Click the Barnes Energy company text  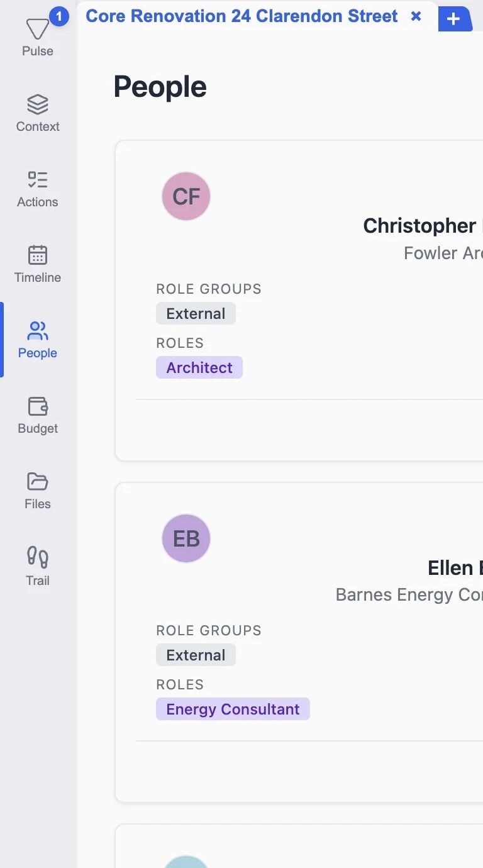point(409,595)
